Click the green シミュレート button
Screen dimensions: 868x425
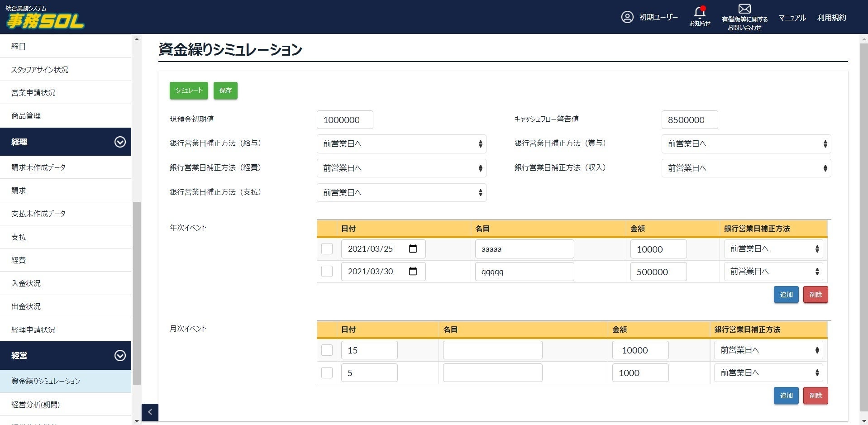pyautogui.click(x=189, y=91)
